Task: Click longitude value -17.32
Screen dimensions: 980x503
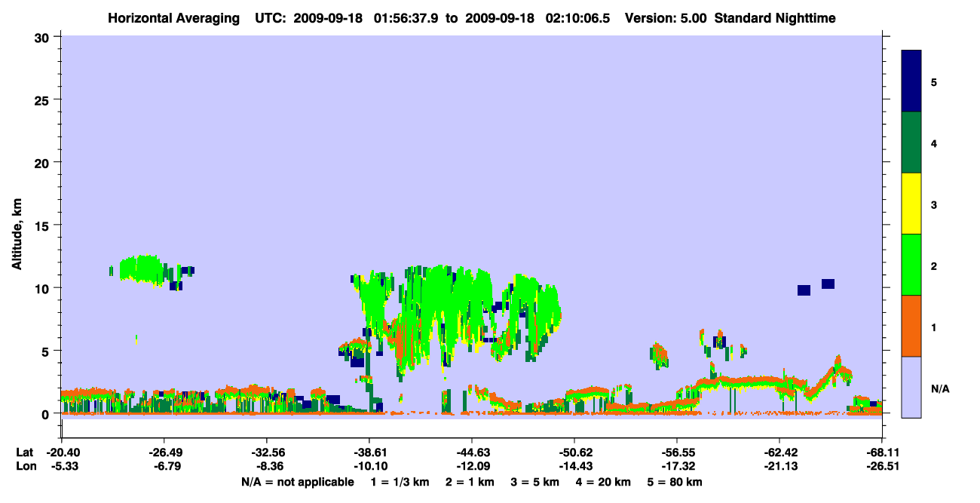Action: pos(676,466)
